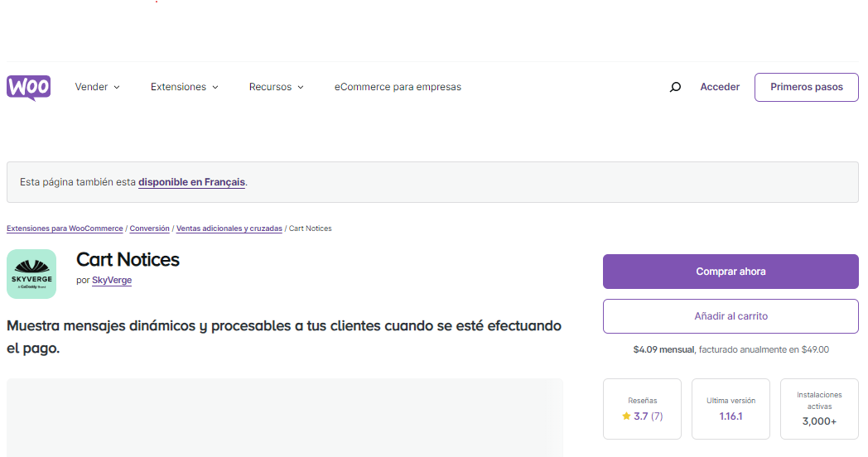Open the Reseñas 3.7 rating card

[642, 409]
